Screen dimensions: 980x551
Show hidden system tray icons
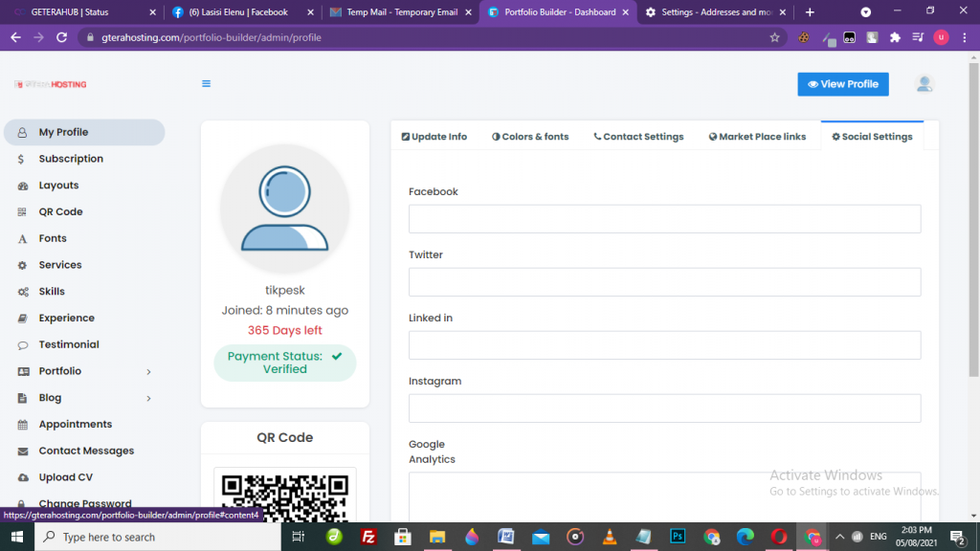click(x=839, y=537)
